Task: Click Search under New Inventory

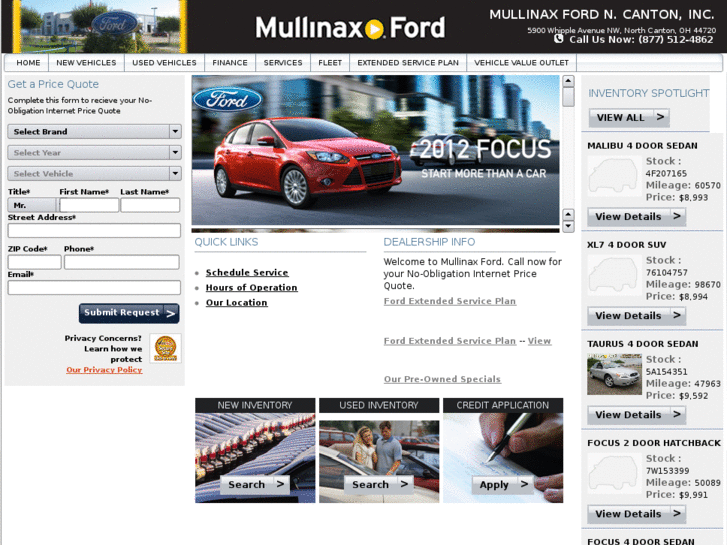Action: [255, 485]
